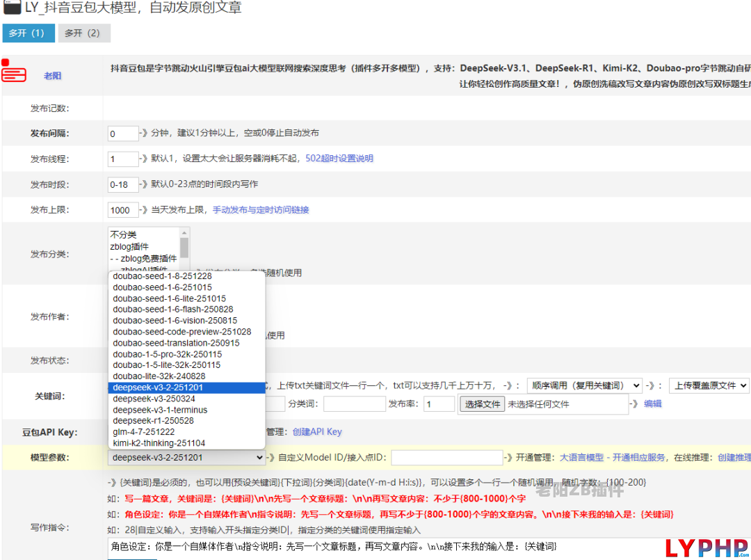Choose doubao-seed-1-6-flash-250828 model option
This screenshot has height=560, width=751.
(172, 310)
